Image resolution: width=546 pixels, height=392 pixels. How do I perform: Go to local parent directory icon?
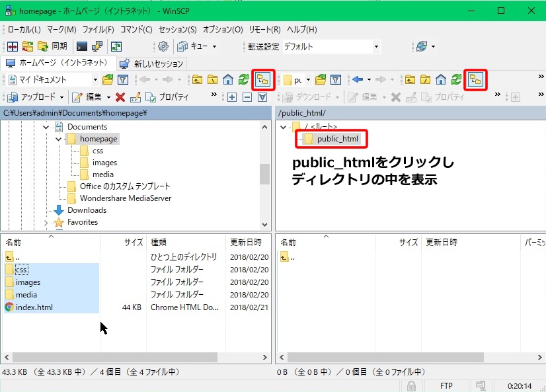click(197, 80)
